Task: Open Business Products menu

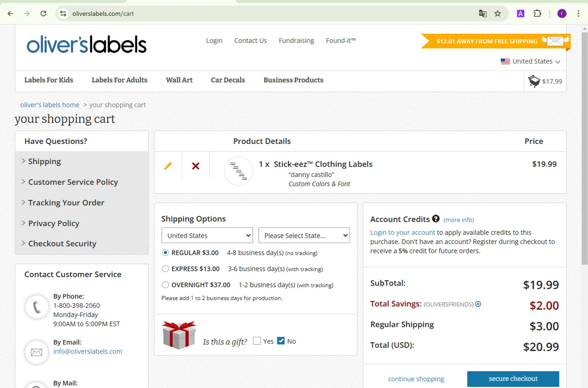Action: 293,80
